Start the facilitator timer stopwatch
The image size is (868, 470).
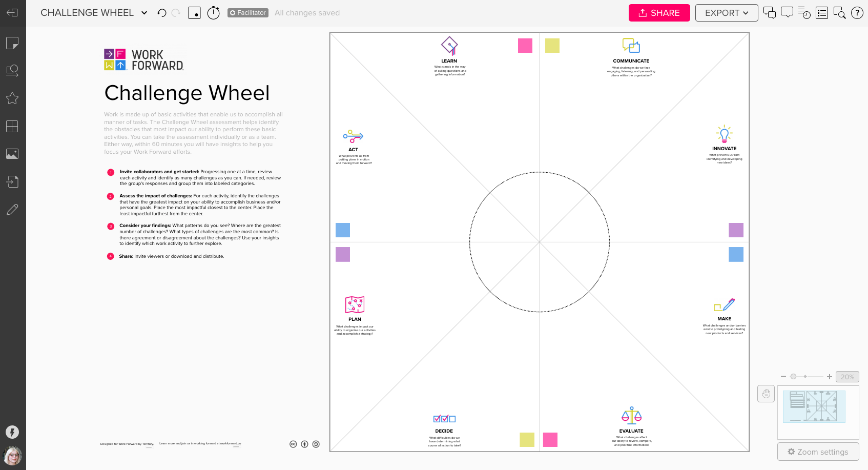tap(214, 12)
